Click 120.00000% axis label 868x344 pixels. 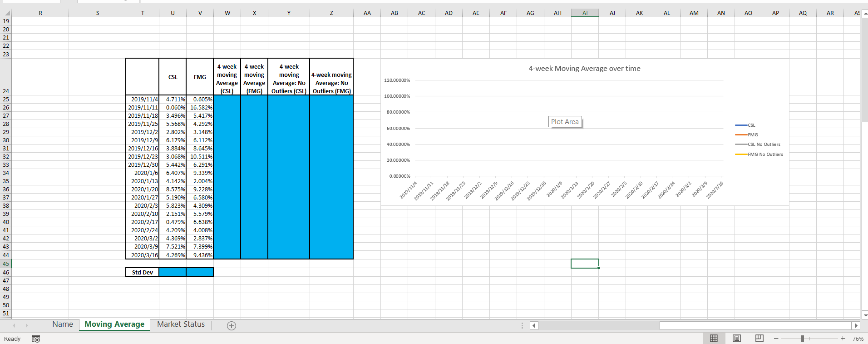[x=397, y=80]
